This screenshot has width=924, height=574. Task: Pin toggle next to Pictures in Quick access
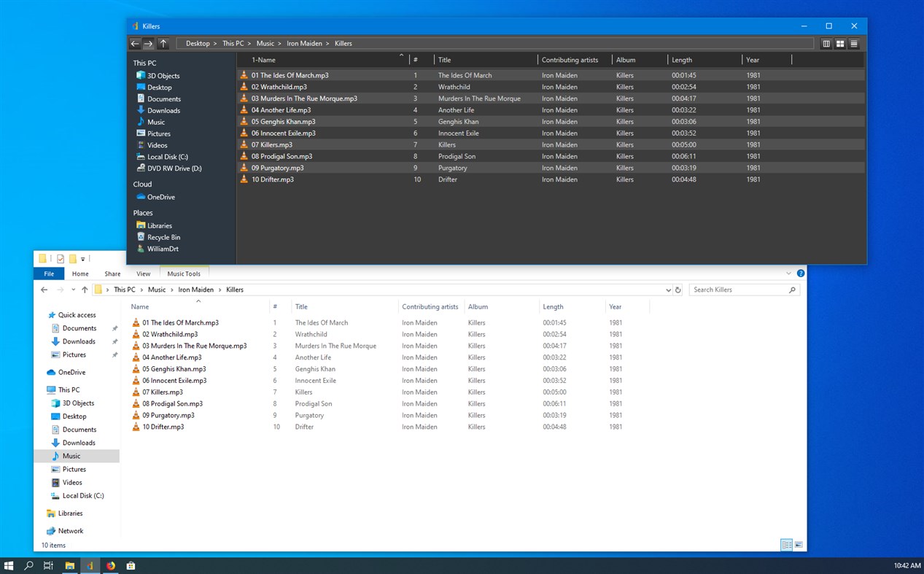116,354
